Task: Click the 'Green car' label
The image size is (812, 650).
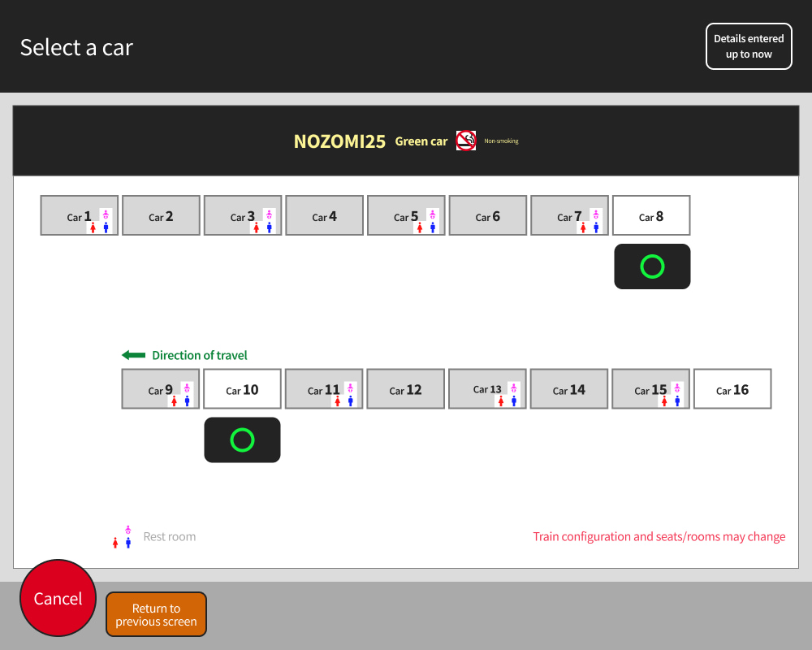Action: [421, 141]
